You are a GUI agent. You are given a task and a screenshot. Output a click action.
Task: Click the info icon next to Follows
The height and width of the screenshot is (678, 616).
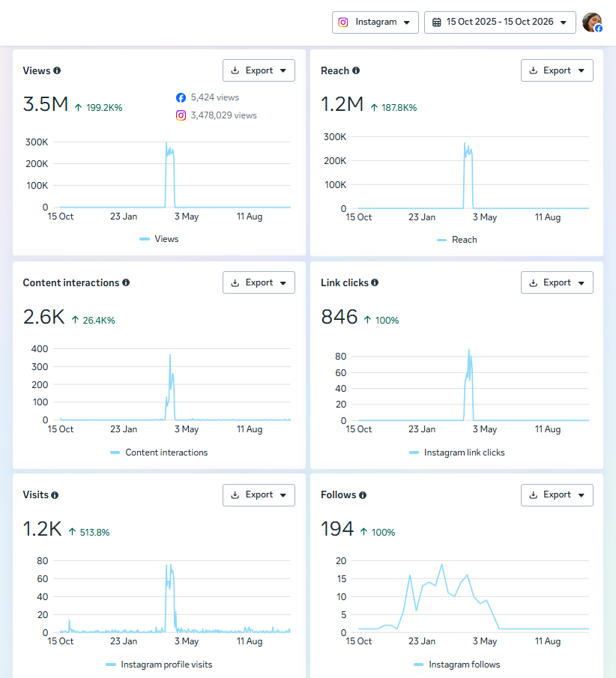pos(363,495)
